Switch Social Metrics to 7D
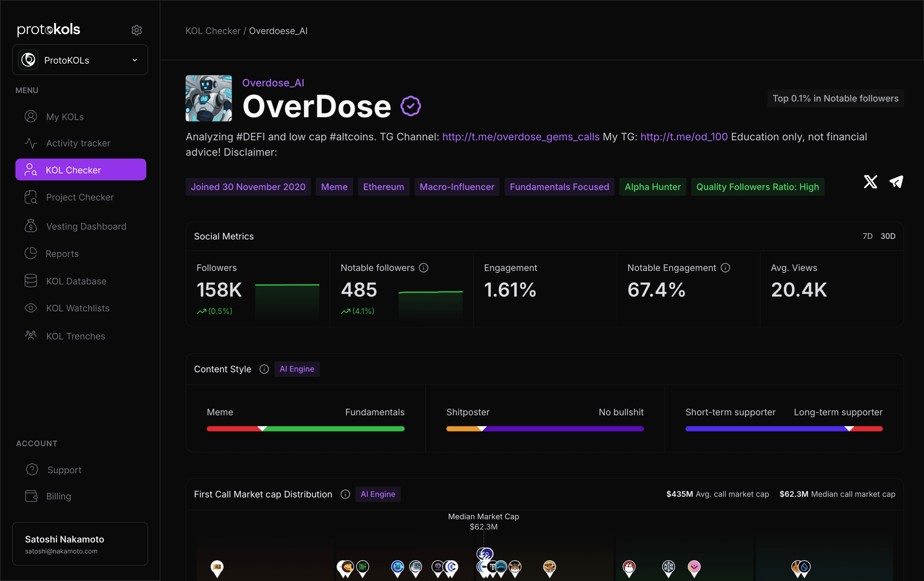 [868, 236]
